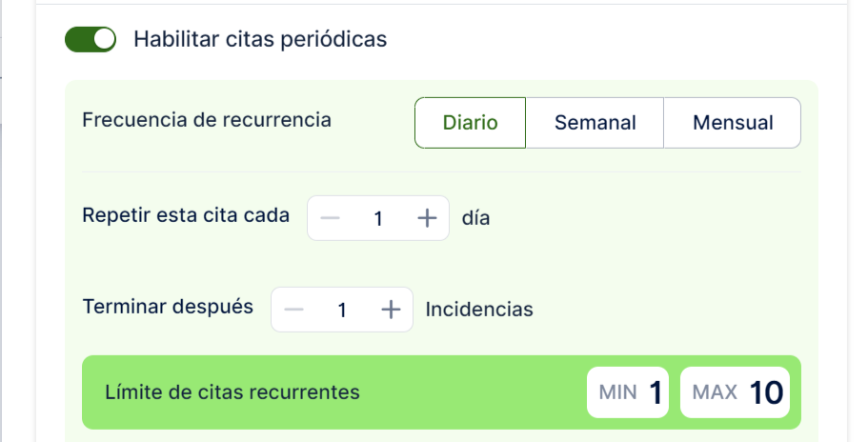This screenshot has width=868, height=442.
Task: Click the día unit label
Action: (x=475, y=218)
